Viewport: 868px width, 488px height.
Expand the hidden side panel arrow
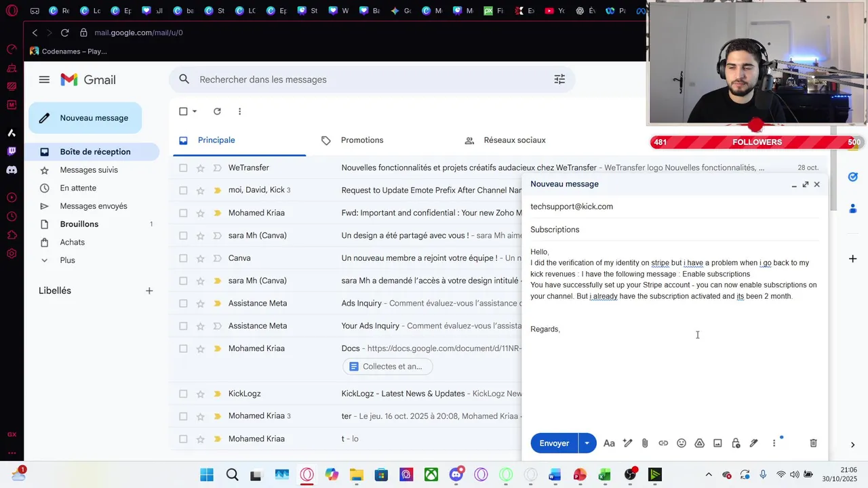853,445
